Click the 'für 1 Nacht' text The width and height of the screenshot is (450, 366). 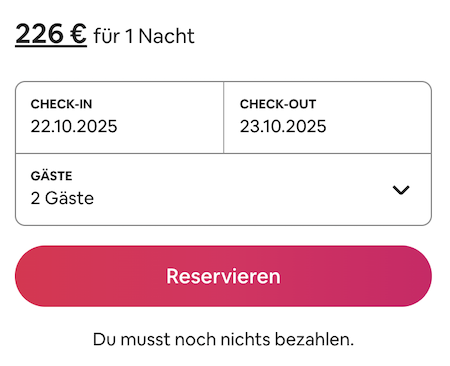pyautogui.click(x=144, y=36)
